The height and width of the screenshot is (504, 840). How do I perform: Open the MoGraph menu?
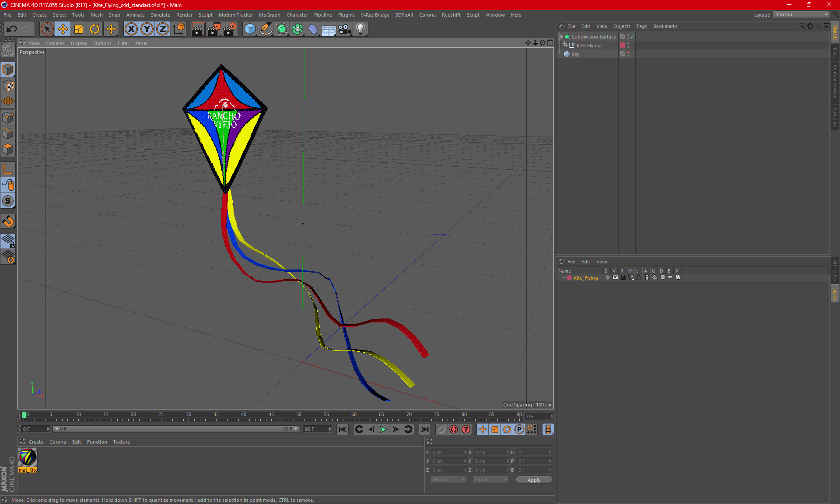click(269, 15)
